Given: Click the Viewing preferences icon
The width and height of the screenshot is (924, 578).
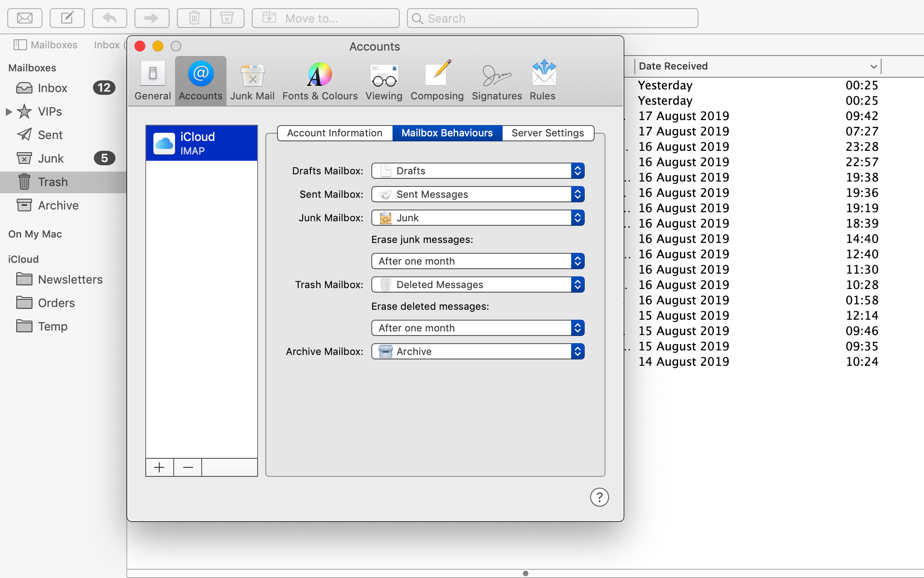Looking at the screenshot, I should tap(383, 80).
